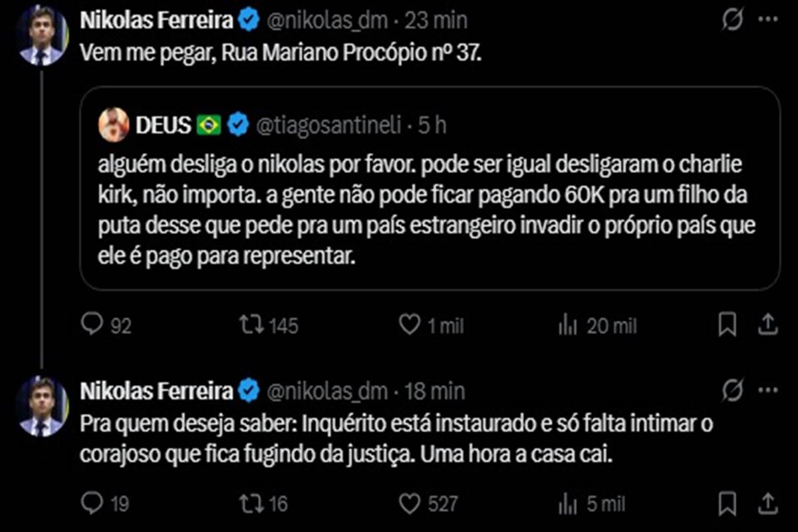Open Grok icon on first tweet
This screenshot has width=798, height=532.
pyautogui.click(x=732, y=21)
